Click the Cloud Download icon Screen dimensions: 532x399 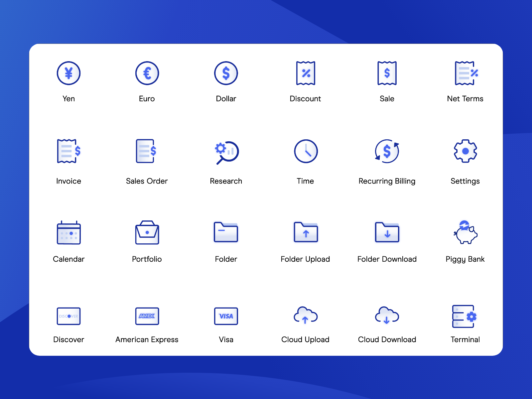click(387, 317)
